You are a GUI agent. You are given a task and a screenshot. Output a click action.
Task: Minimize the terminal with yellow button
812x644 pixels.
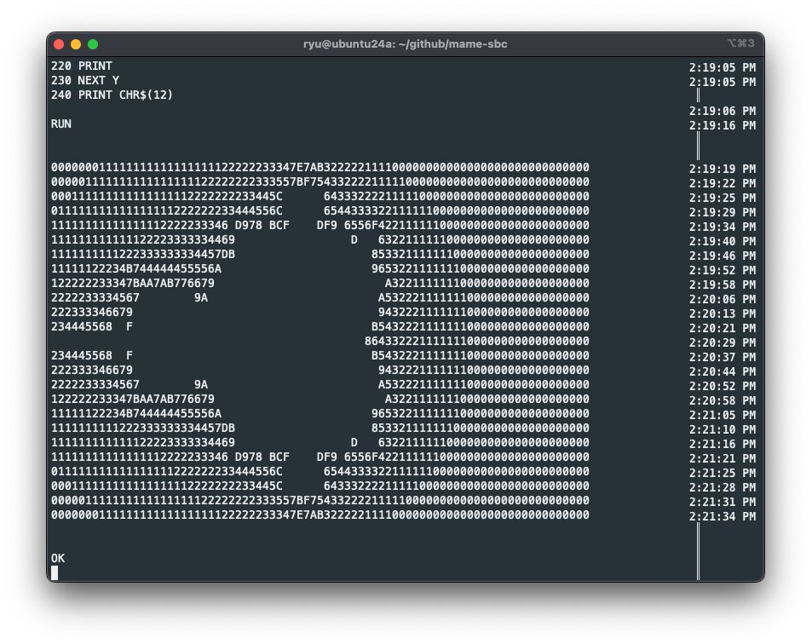click(76, 44)
